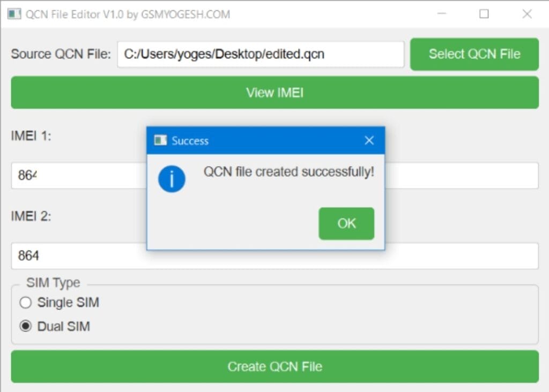Click the Create QCN File button
The width and height of the screenshot is (549, 392).
274,367
